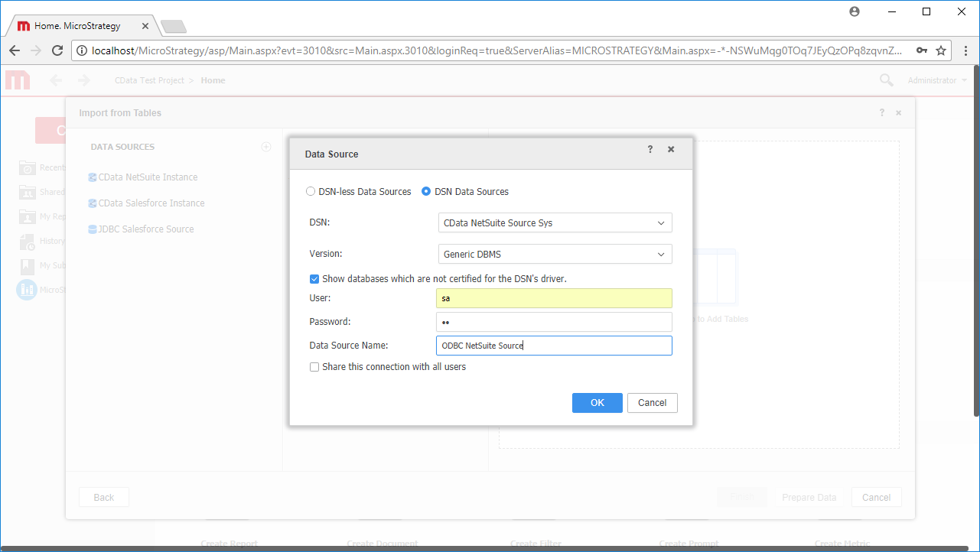Uncheck Show databases not certified checkbox
The width and height of the screenshot is (980, 552).
(x=314, y=278)
